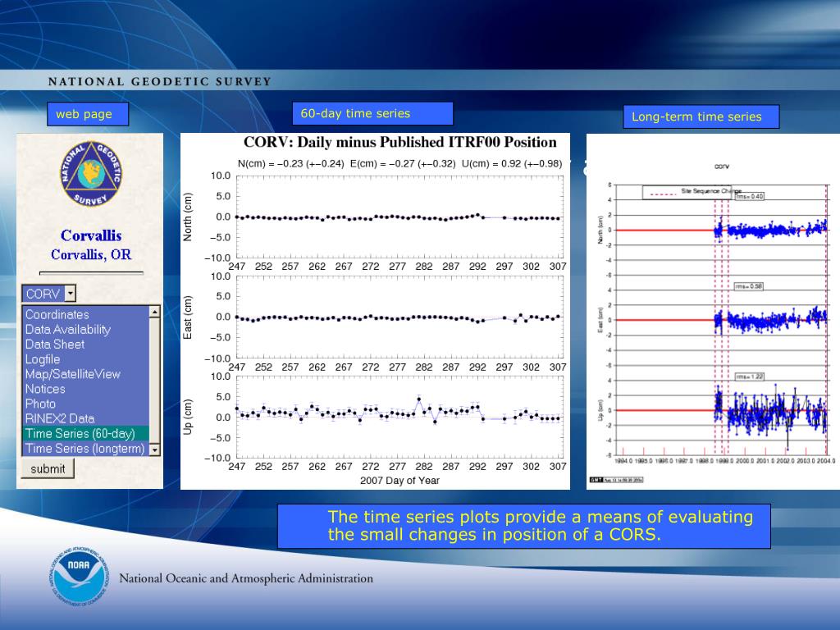Click the NATIONAL GEODETIC SURVEY header text
Image resolution: width=840 pixels, height=630 pixels.
pyautogui.click(x=160, y=82)
